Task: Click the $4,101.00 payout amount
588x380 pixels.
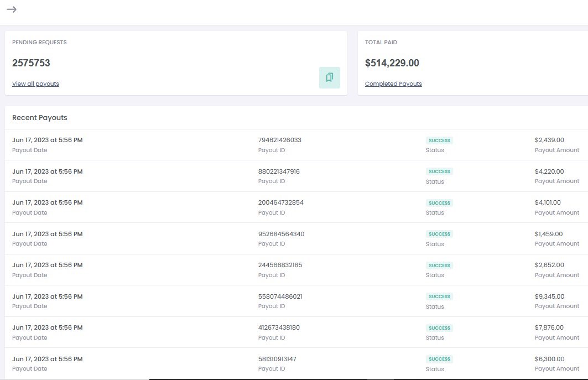Action: pos(548,202)
